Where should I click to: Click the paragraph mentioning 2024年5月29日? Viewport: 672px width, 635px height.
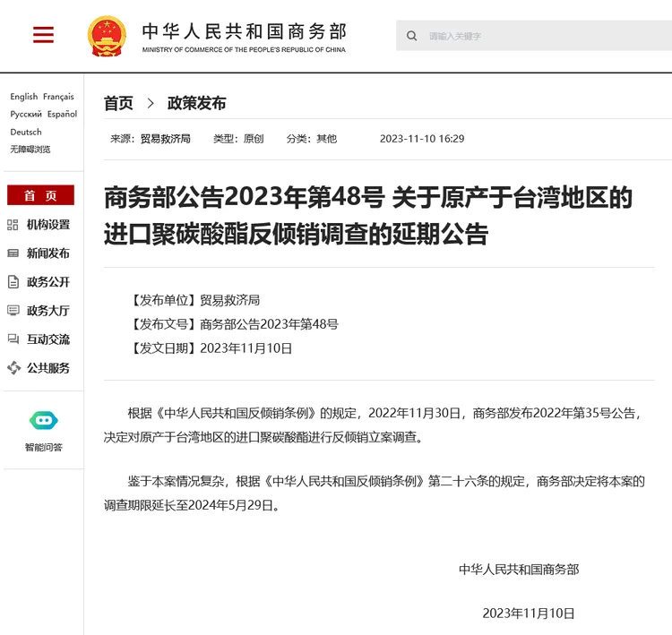tap(375, 493)
